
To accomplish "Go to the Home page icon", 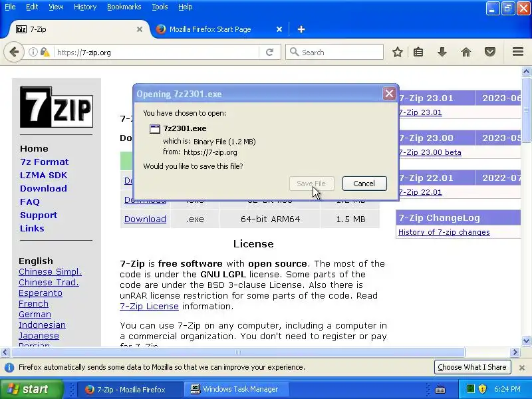I will (x=466, y=53).
